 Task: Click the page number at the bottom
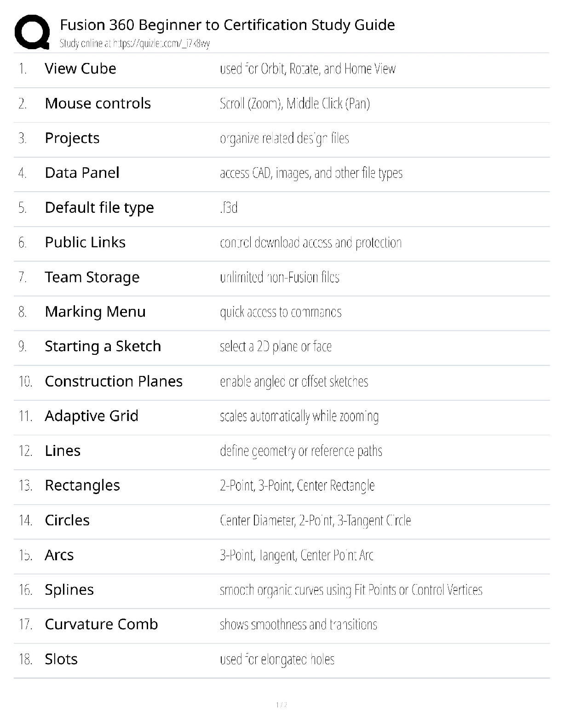point(281,705)
